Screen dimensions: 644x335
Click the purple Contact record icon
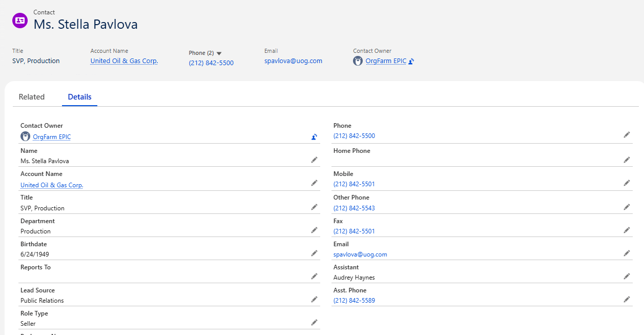pyautogui.click(x=20, y=20)
